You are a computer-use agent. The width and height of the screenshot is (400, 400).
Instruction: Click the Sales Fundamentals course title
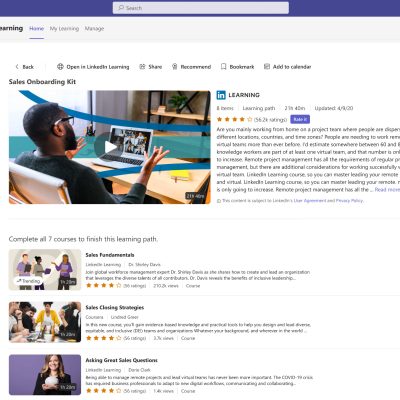(110, 255)
